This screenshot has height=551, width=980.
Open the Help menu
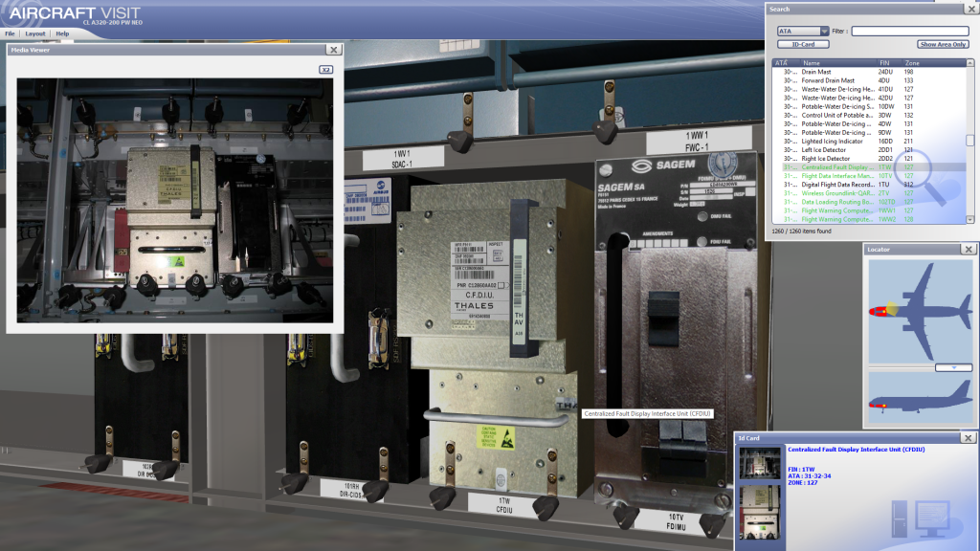coord(62,33)
